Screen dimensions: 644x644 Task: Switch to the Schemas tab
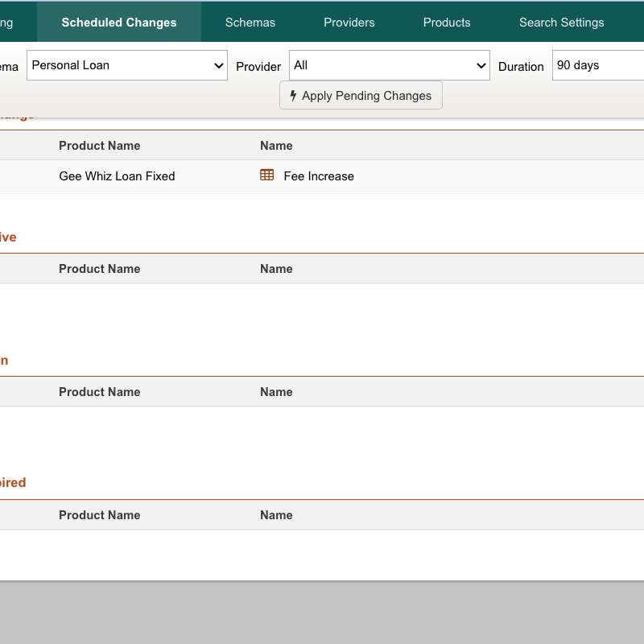(x=250, y=23)
